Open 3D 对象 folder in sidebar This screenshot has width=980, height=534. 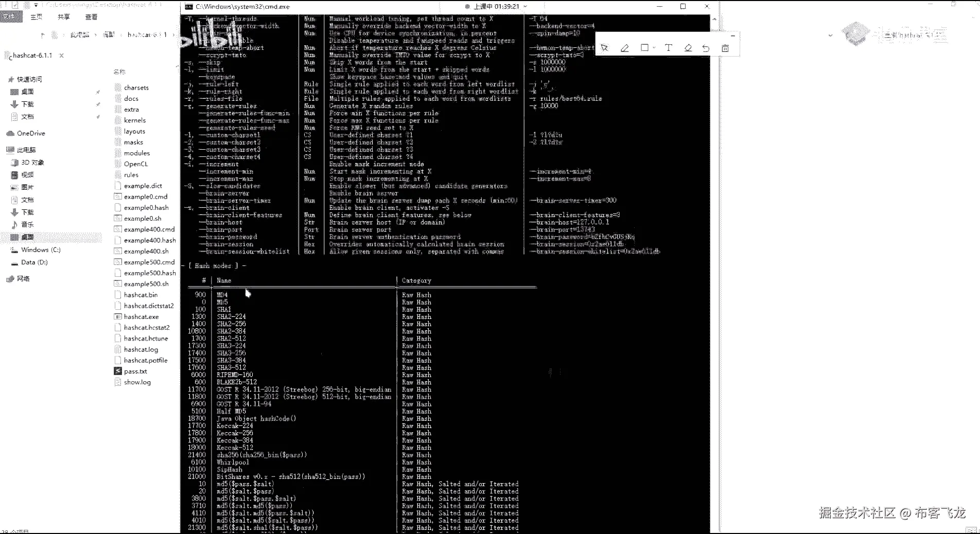[32, 163]
